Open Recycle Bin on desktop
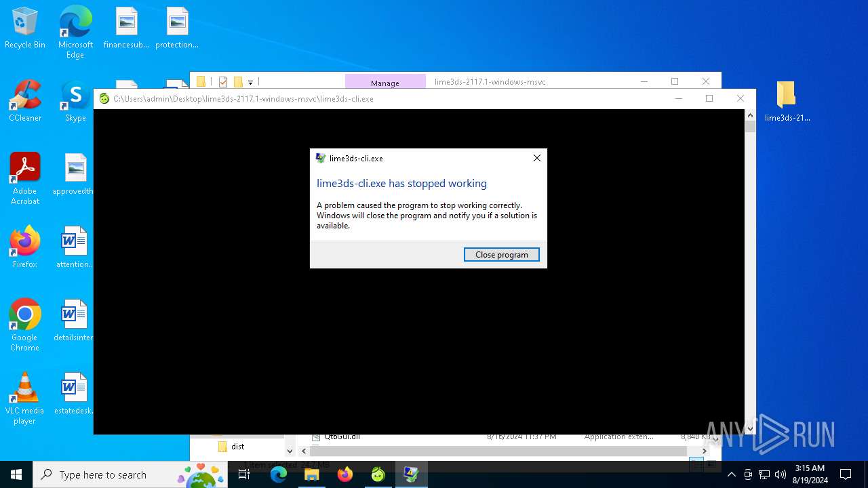868x488 pixels. pyautogui.click(x=25, y=28)
